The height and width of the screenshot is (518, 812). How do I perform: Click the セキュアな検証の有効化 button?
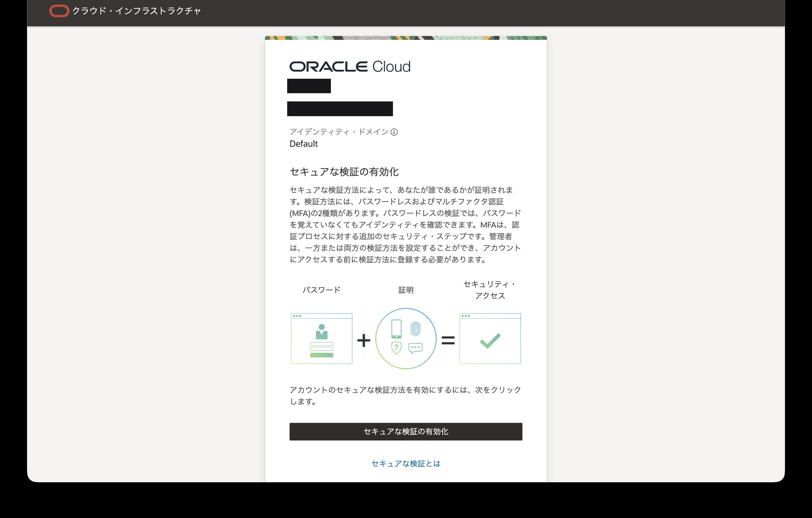406,431
